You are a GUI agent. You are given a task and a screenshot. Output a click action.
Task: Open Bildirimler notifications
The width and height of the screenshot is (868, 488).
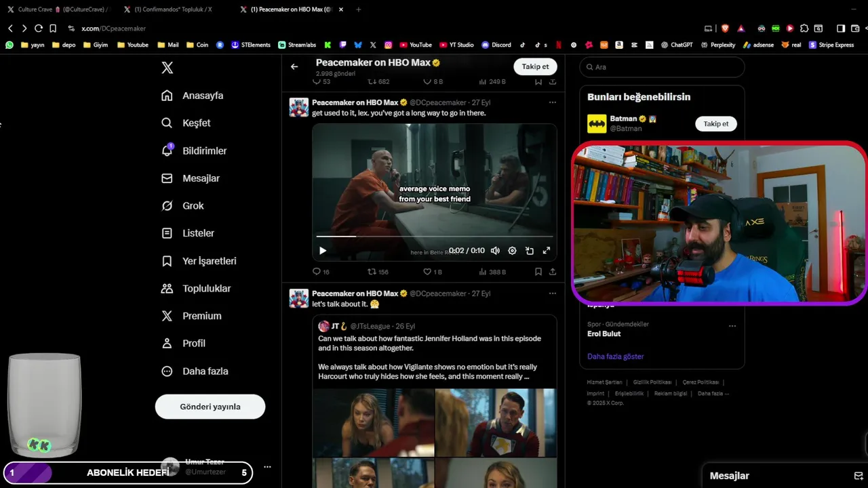pyautogui.click(x=194, y=150)
